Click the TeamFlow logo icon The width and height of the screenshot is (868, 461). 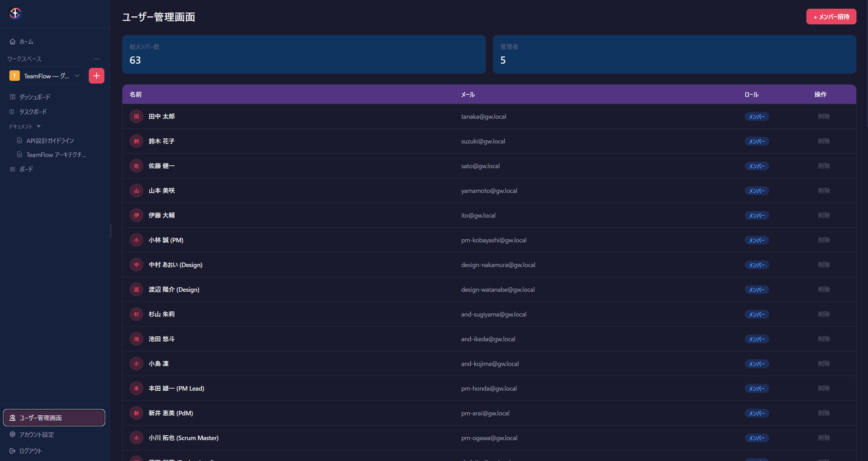coord(15,14)
